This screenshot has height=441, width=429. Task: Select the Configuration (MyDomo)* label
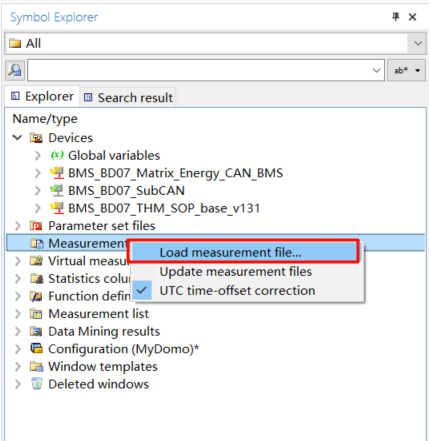click(x=124, y=349)
